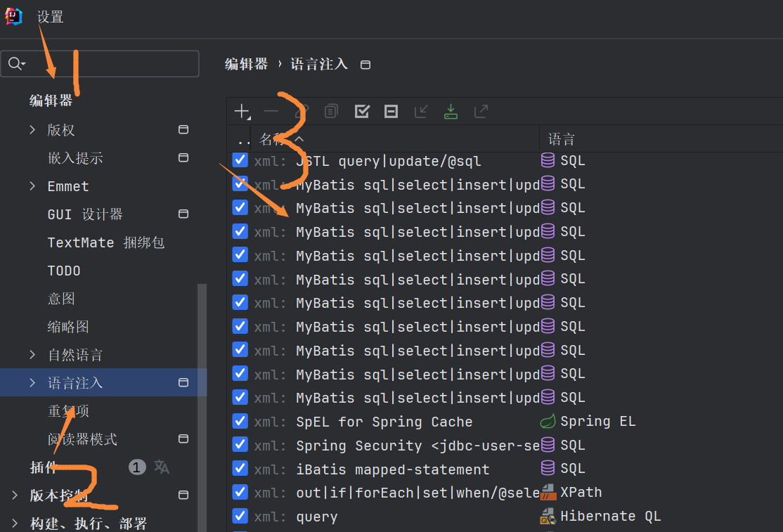783x532 pixels.
Task: Open 缩略图 settings page
Action: (x=68, y=327)
